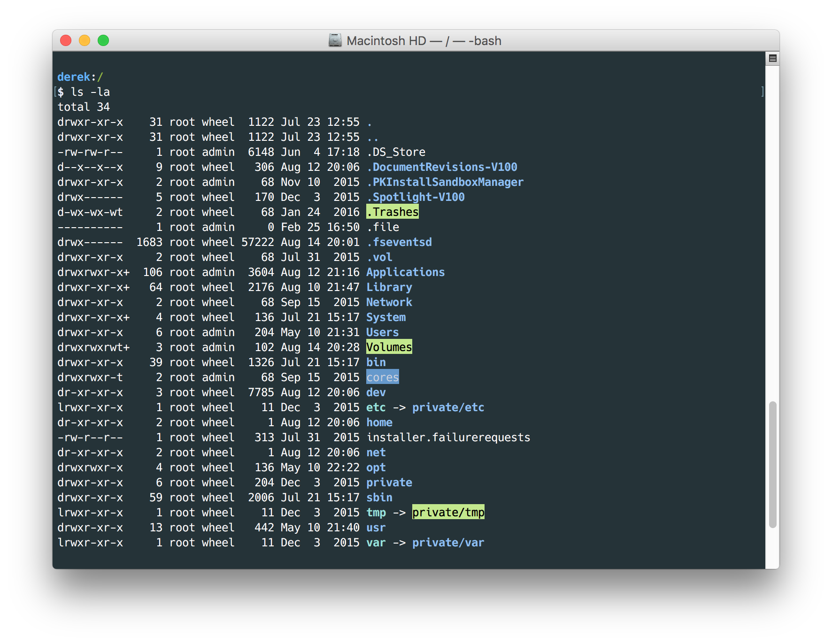Zoom the Terminal window with the green button
The width and height of the screenshot is (832, 644).
[103, 41]
